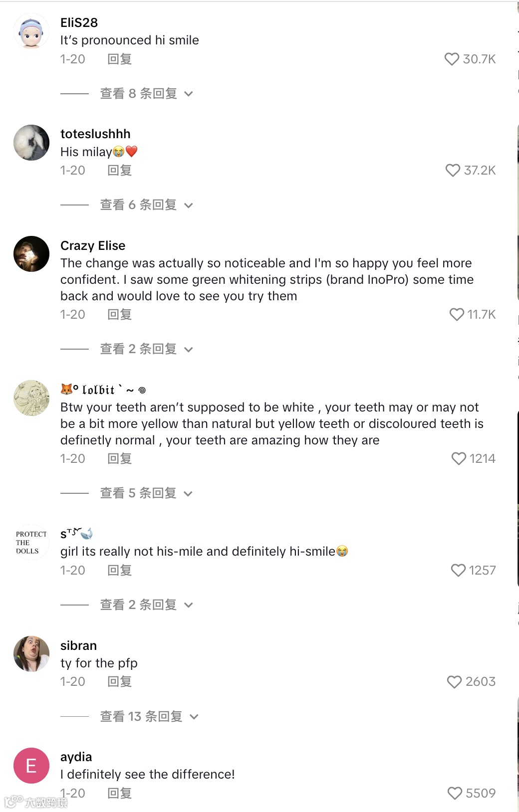View the PROTECT THE DOLLS profile picture
This screenshot has width=519, height=812.
click(31, 542)
